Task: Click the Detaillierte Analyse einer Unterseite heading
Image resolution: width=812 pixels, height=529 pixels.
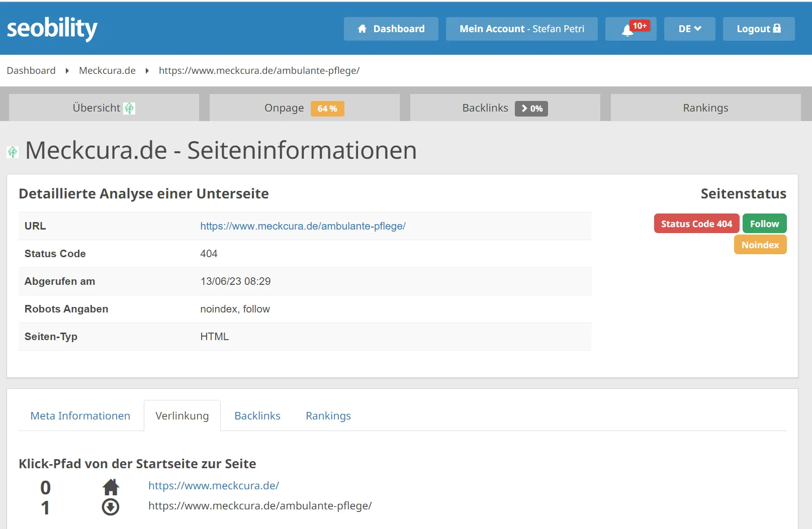Action: pos(144,193)
